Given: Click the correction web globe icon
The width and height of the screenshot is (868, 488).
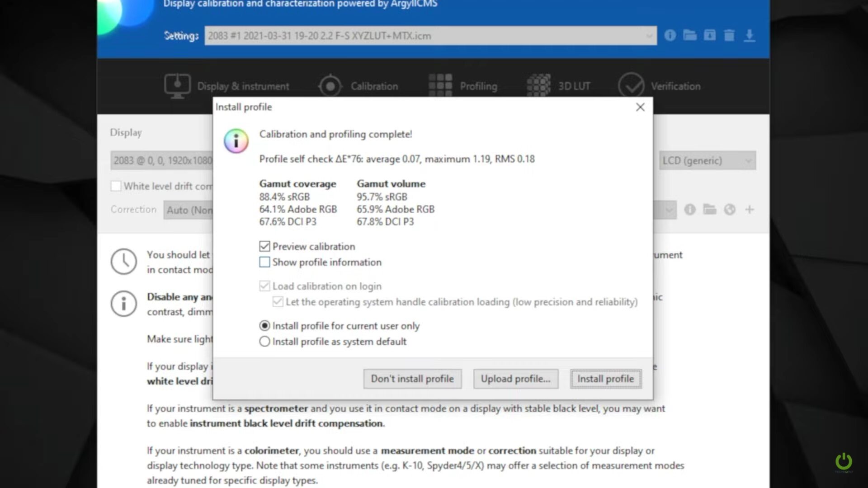Looking at the screenshot, I should click(x=729, y=210).
